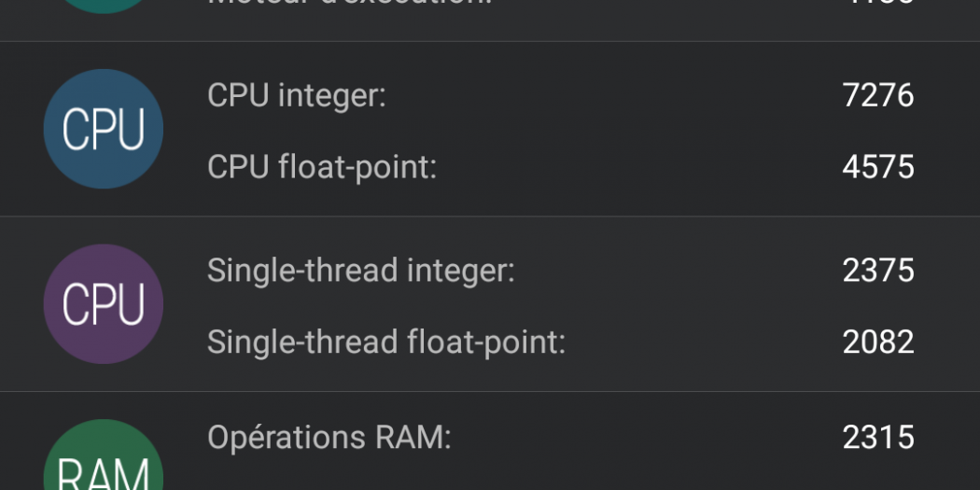Viewport: 980px width, 490px height.
Task: Tap the cut-off score in top row
Action: [x=877, y=3]
